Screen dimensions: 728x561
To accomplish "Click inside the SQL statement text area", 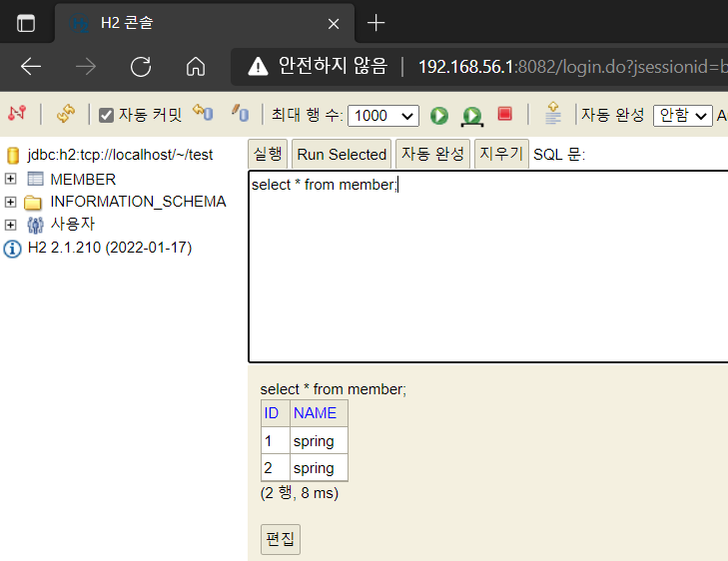I will tap(488, 267).
